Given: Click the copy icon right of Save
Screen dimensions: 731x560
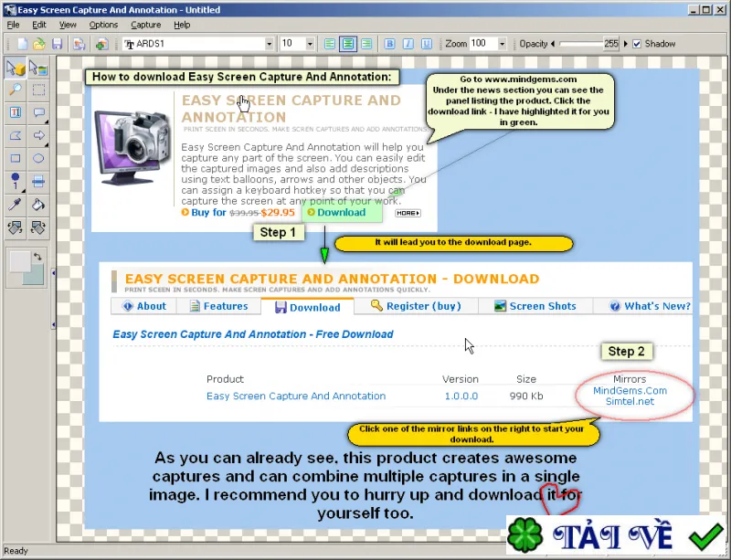Looking at the screenshot, I should (x=79, y=44).
